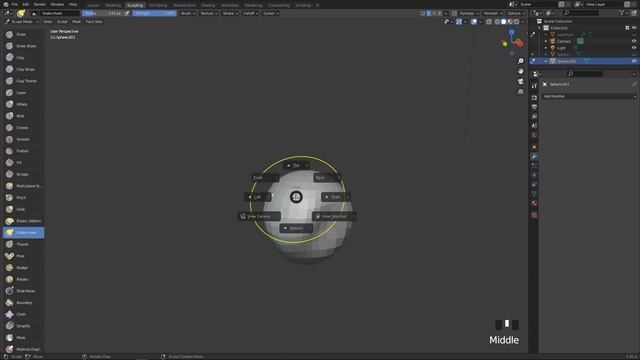Image resolution: width=640 pixels, height=360 pixels.
Task: Select the Clay Thumb brush
Action: pyautogui.click(x=23, y=81)
